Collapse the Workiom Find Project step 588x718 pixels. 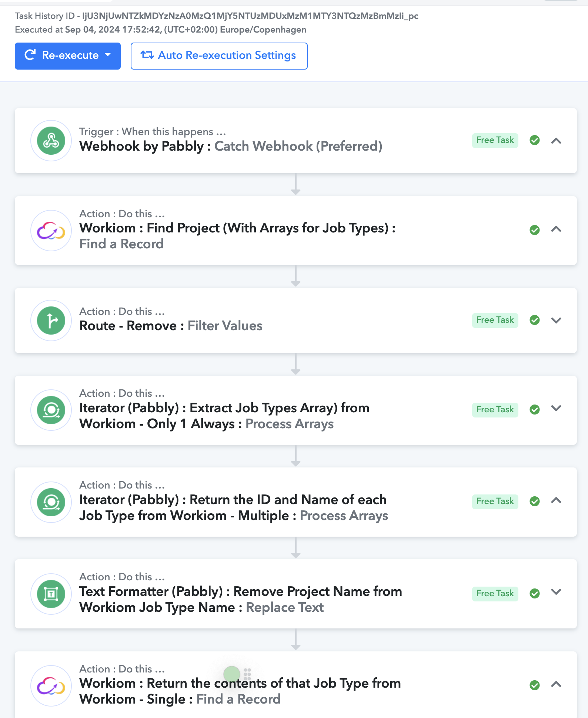click(556, 229)
